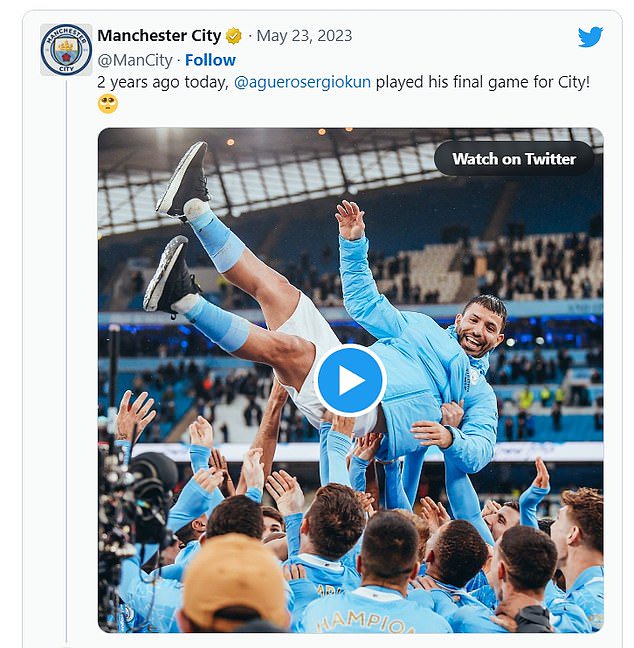634x648 pixels.
Task: Click the May 23, 2023 timestamp
Action: tap(305, 36)
